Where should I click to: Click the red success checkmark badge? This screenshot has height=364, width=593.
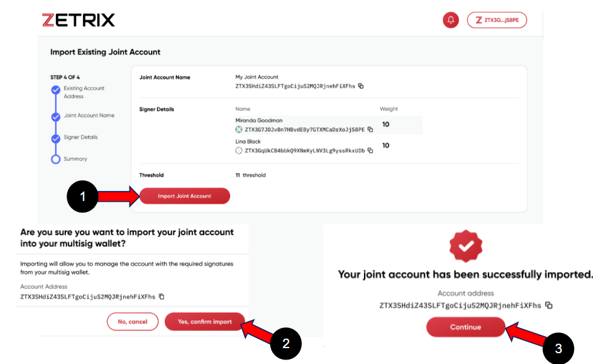466,245
